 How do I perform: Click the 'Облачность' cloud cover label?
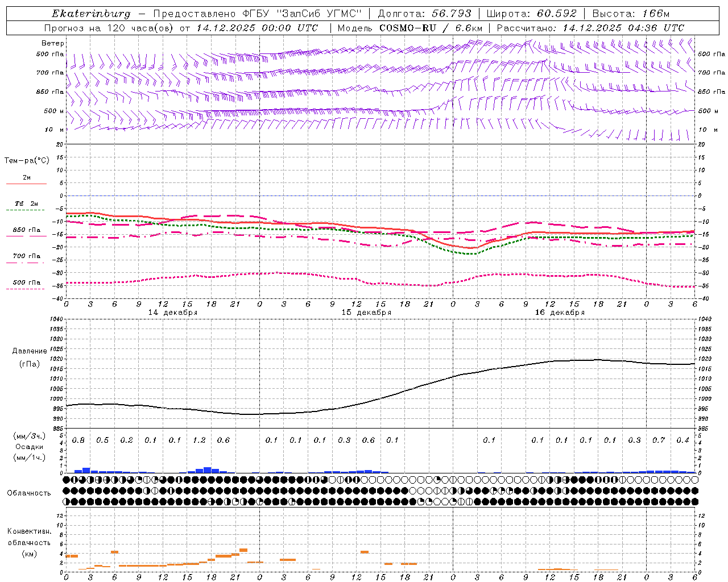(x=29, y=493)
